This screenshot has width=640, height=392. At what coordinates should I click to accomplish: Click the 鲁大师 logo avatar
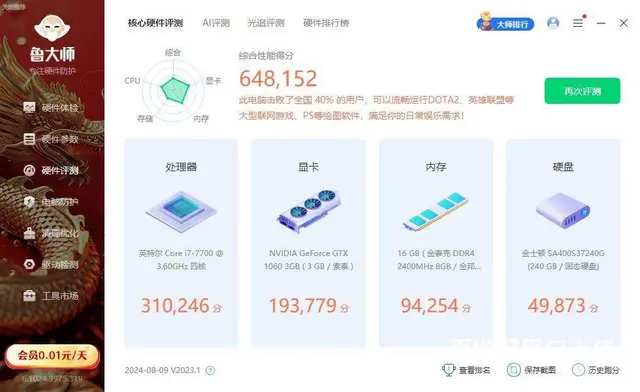[52, 28]
